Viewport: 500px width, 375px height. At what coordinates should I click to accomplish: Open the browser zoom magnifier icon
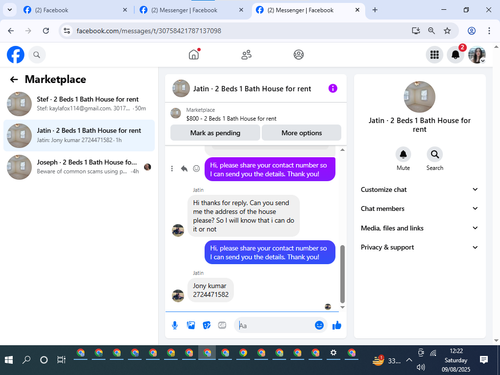pos(431,31)
